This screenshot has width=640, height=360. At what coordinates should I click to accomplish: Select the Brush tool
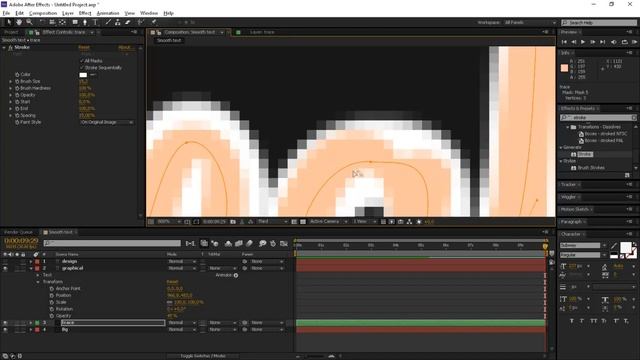coord(108,22)
